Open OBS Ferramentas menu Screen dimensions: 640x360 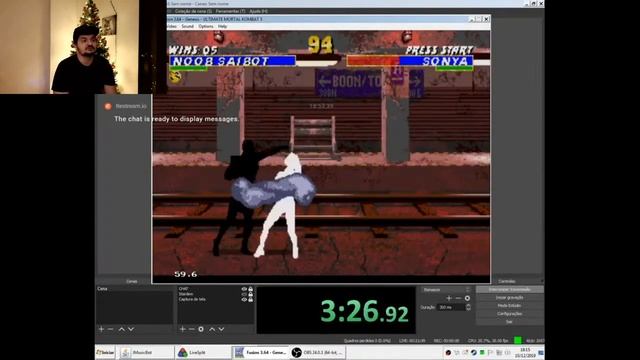[231, 11]
